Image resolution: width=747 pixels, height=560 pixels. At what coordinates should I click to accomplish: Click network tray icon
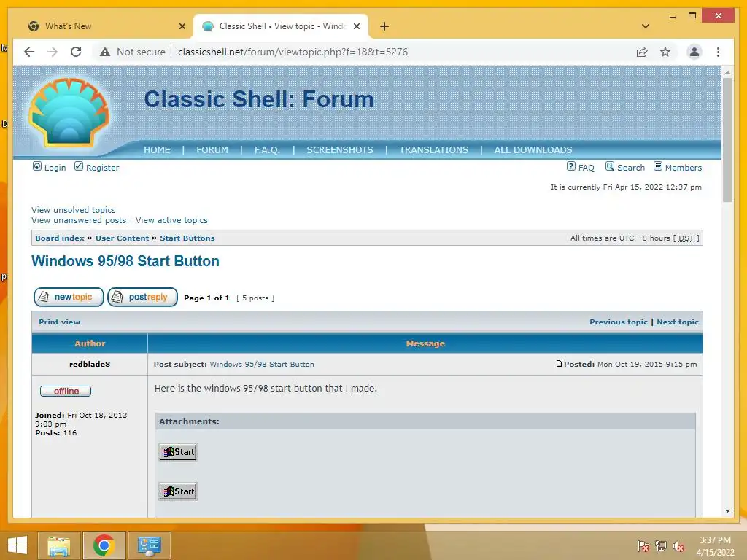[x=661, y=545]
